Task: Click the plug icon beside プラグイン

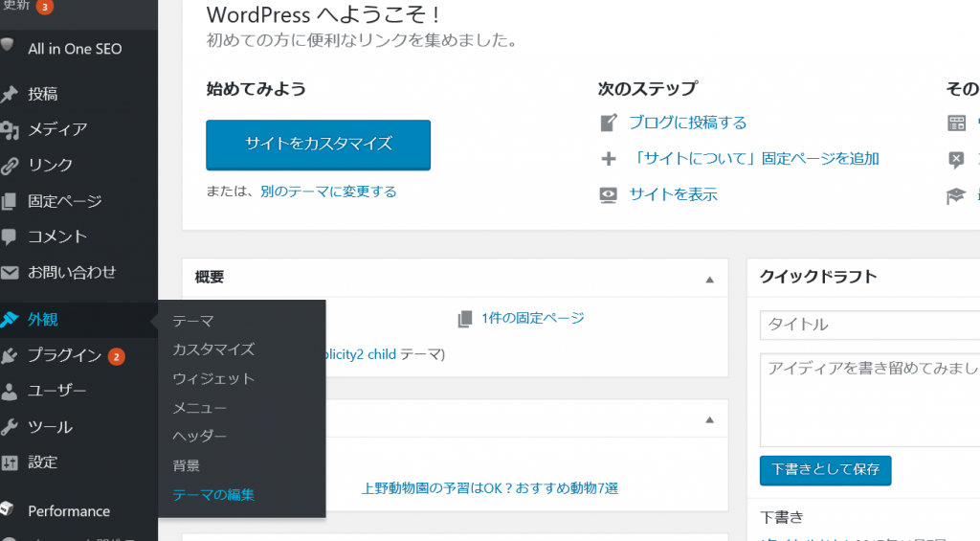Action: [x=10, y=356]
